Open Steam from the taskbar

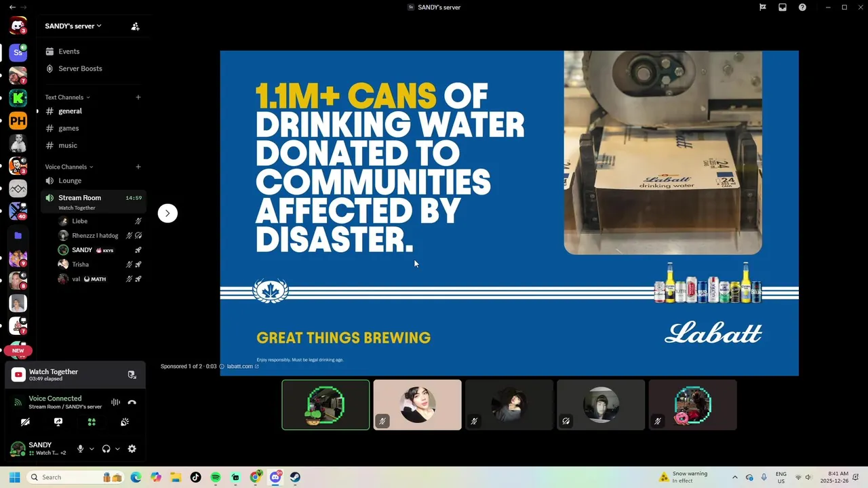pyautogui.click(x=295, y=477)
